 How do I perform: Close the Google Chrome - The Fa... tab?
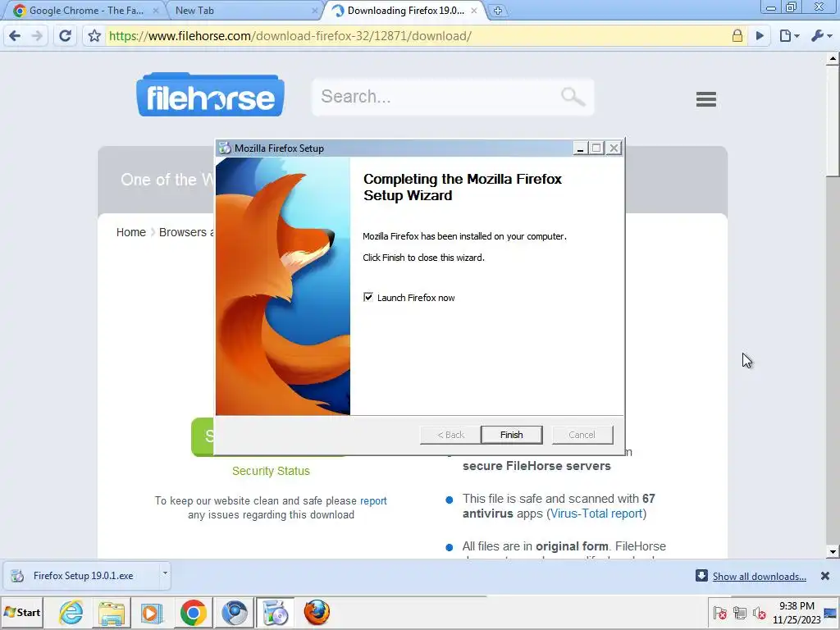[155, 11]
